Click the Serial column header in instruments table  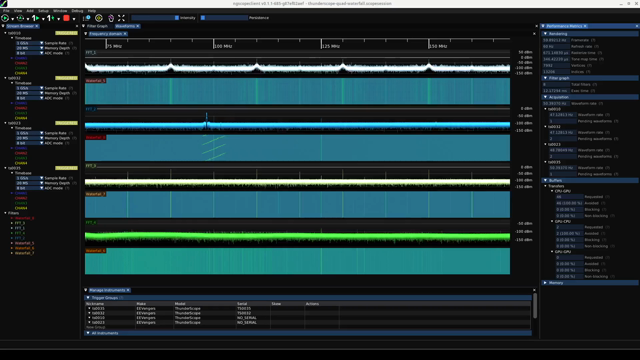pyautogui.click(x=242, y=304)
